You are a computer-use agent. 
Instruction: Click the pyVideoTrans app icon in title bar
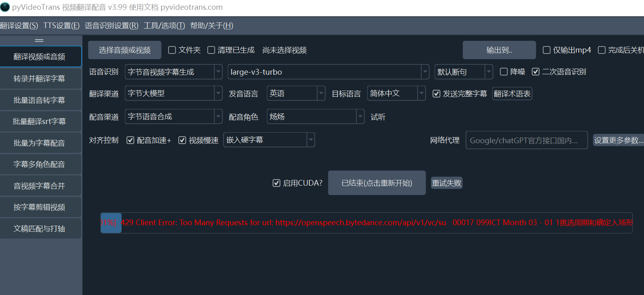5,7
